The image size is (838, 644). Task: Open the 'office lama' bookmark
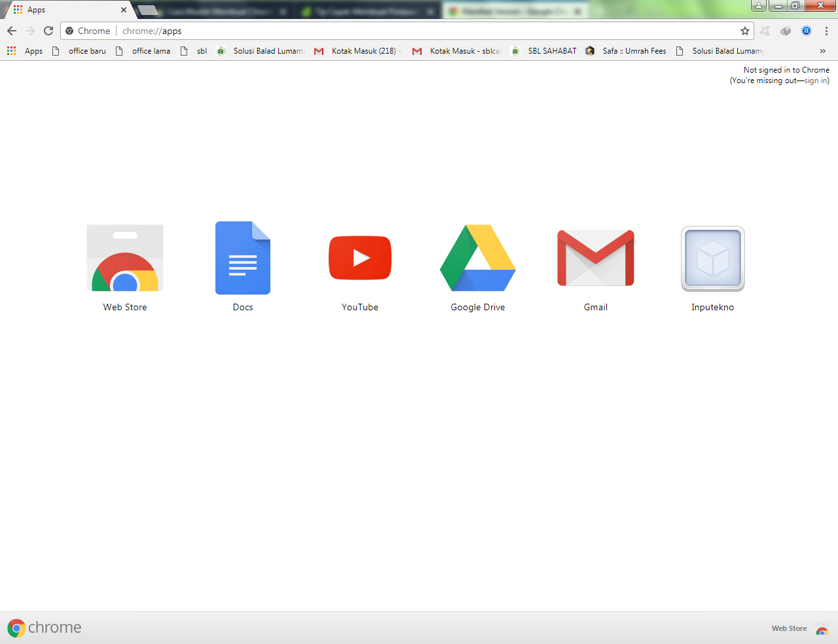(x=143, y=50)
